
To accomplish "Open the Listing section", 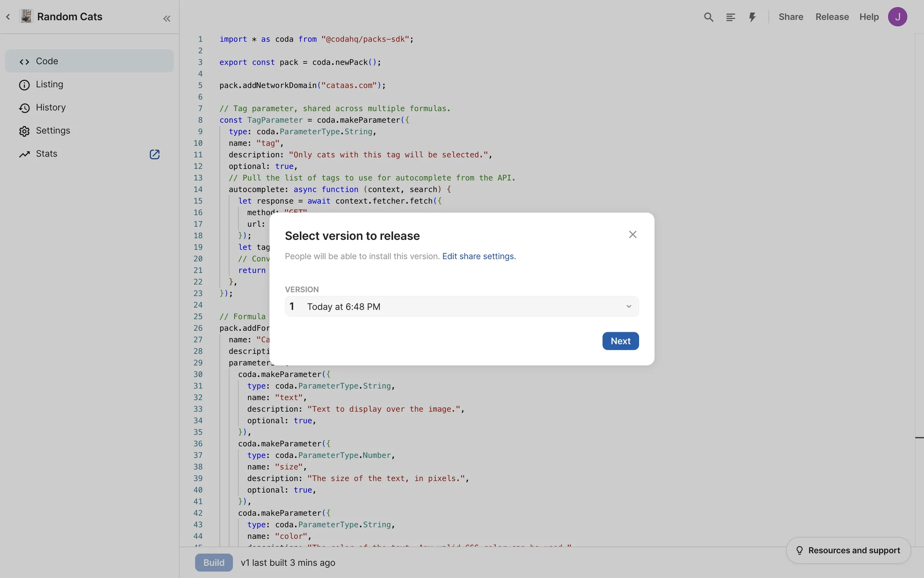I will (x=49, y=84).
